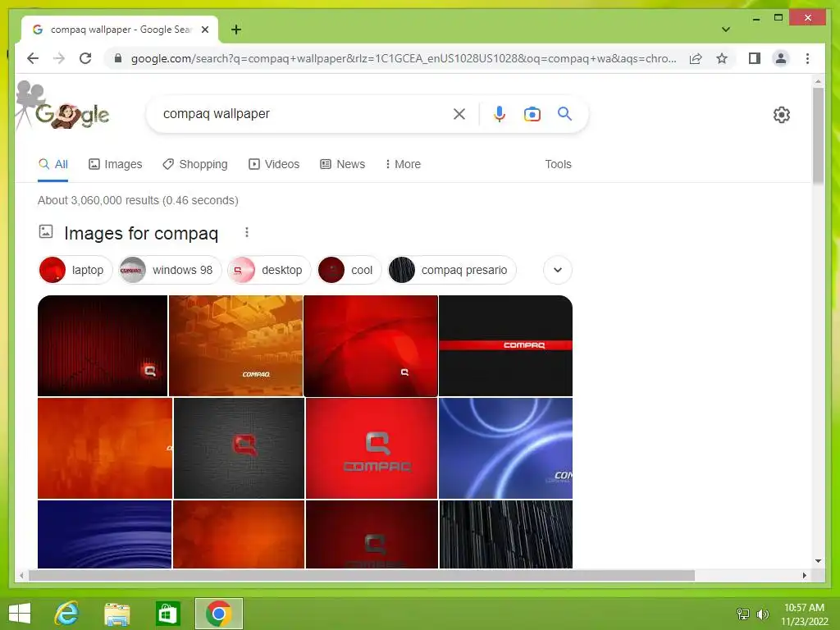Share this page using the share icon
Image resolution: width=840 pixels, height=630 pixels.
click(x=696, y=58)
